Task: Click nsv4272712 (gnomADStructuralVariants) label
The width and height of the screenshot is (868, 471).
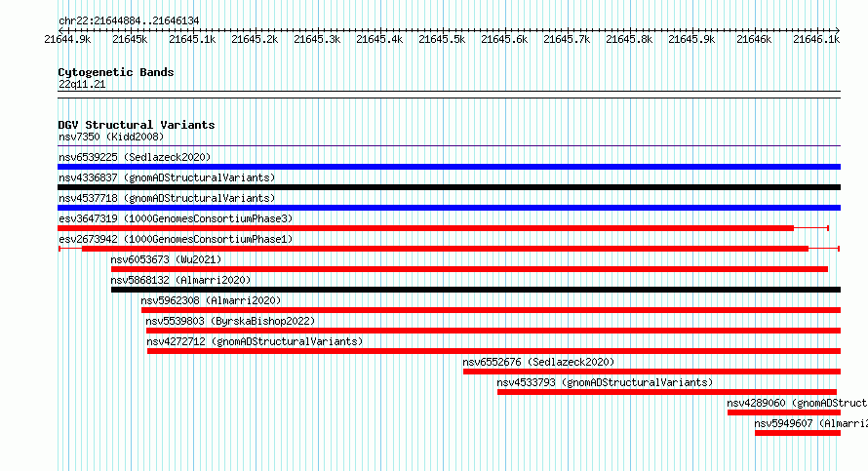Action: [x=255, y=341]
